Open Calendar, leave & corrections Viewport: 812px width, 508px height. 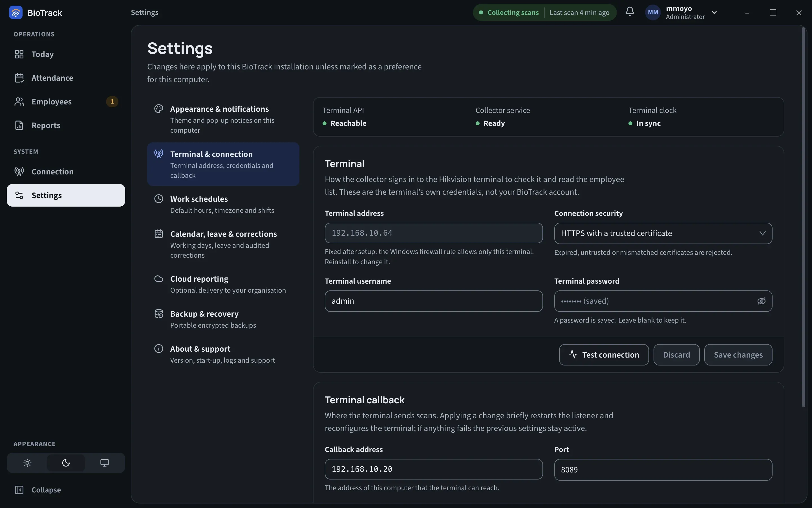(223, 244)
